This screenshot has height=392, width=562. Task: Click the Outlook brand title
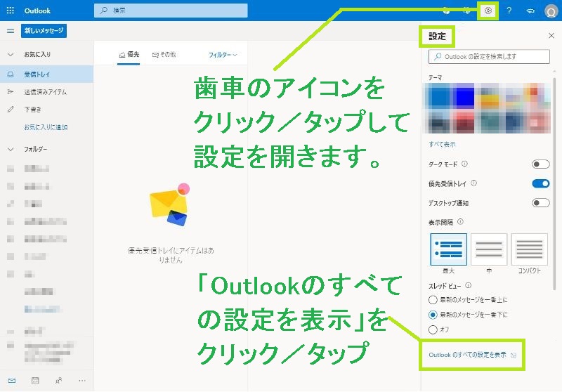point(37,11)
